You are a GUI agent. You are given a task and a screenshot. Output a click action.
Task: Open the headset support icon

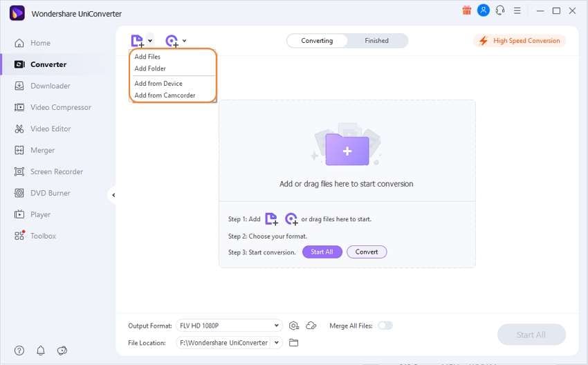tap(500, 10)
